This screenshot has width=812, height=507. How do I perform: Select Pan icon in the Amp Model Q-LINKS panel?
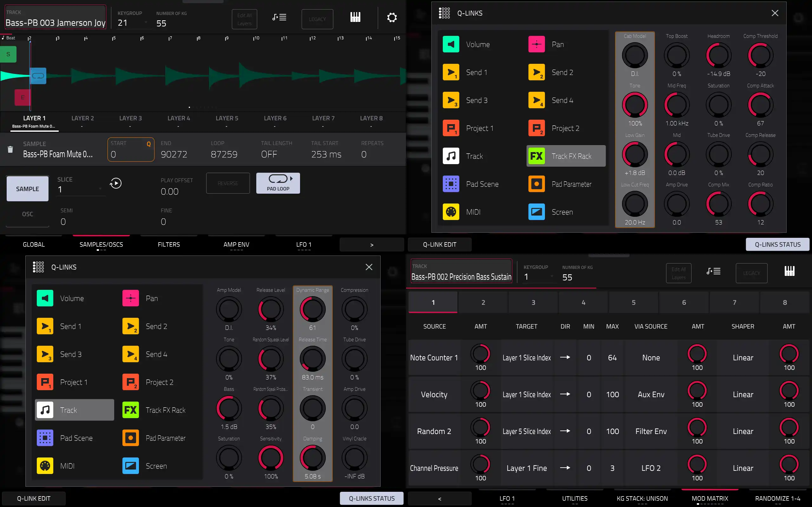coord(131,298)
